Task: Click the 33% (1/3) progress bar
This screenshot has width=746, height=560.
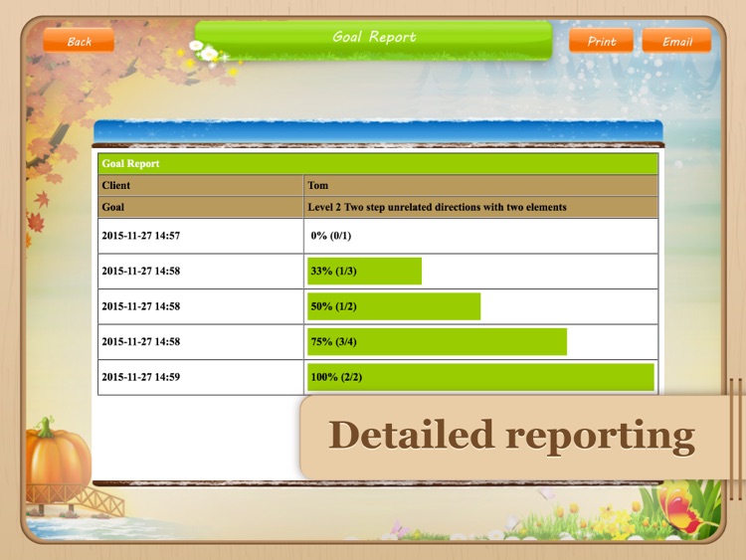Action: (364, 272)
